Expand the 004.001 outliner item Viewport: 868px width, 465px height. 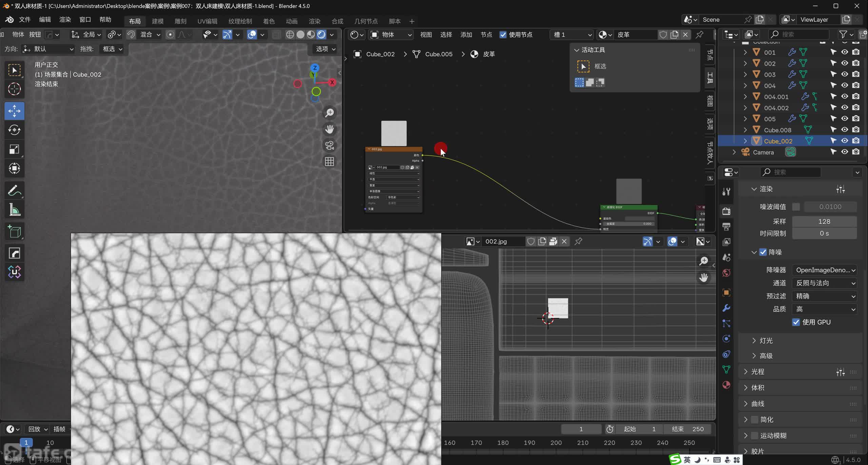click(x=745, y=97)
